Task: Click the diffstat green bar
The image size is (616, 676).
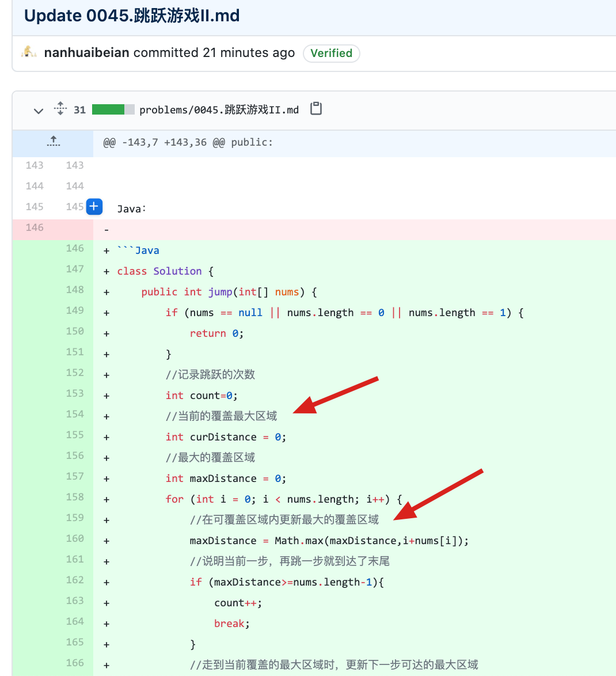Action: coord(108,109)
